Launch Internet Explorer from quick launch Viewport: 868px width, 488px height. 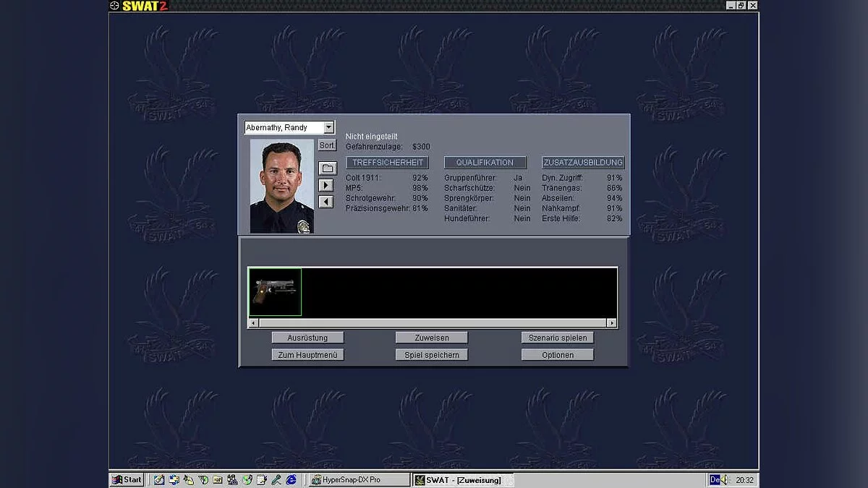pos(292,479)
